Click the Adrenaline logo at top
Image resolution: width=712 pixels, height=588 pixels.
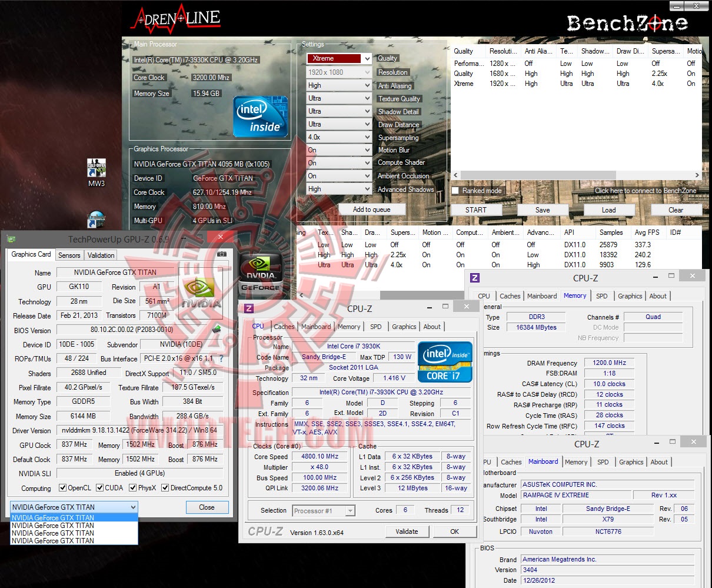(x=176, y=19)
